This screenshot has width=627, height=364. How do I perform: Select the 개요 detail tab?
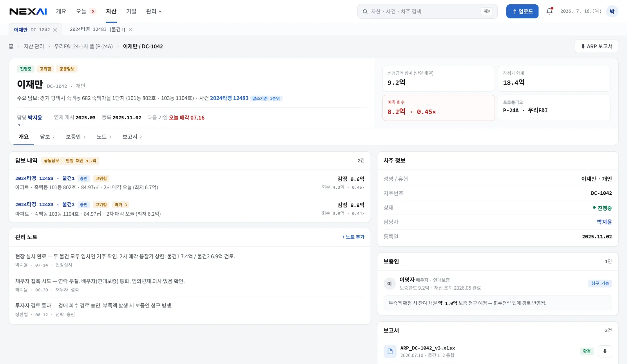(x=24, y=137)
